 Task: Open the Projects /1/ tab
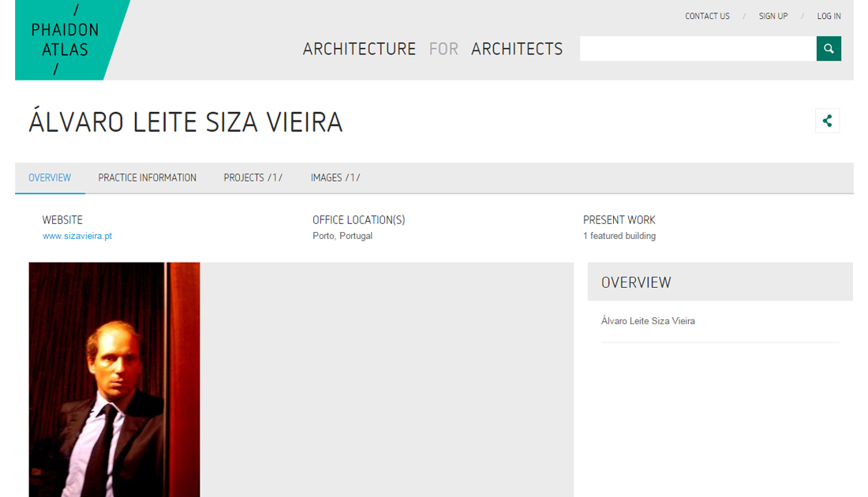[x=253, y=177]
